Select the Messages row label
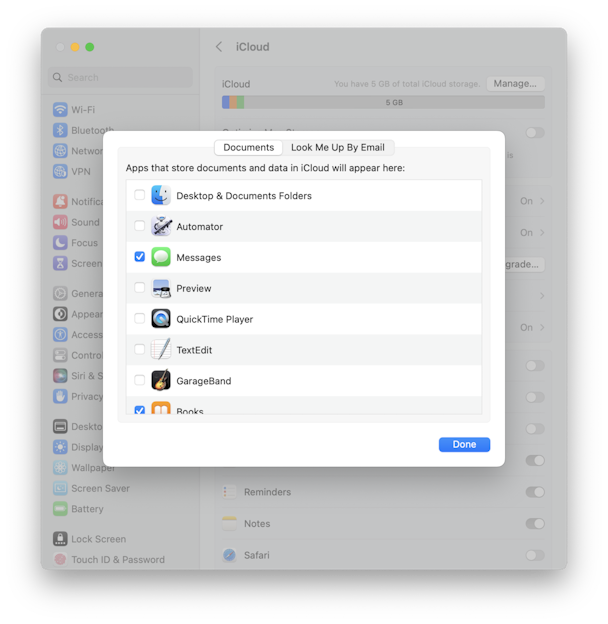Screen dimensions: 608x624 (199, 257)
